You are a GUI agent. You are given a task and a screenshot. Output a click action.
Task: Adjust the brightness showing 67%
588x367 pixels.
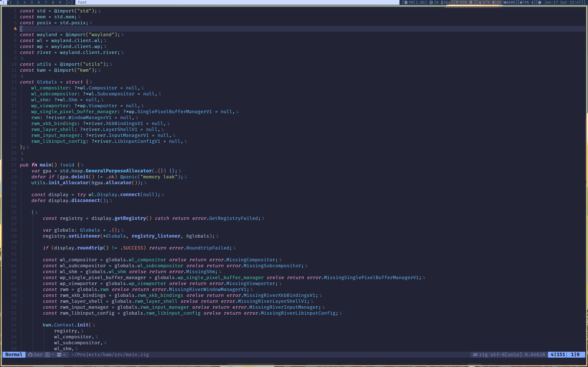click(x=480, y=3)
